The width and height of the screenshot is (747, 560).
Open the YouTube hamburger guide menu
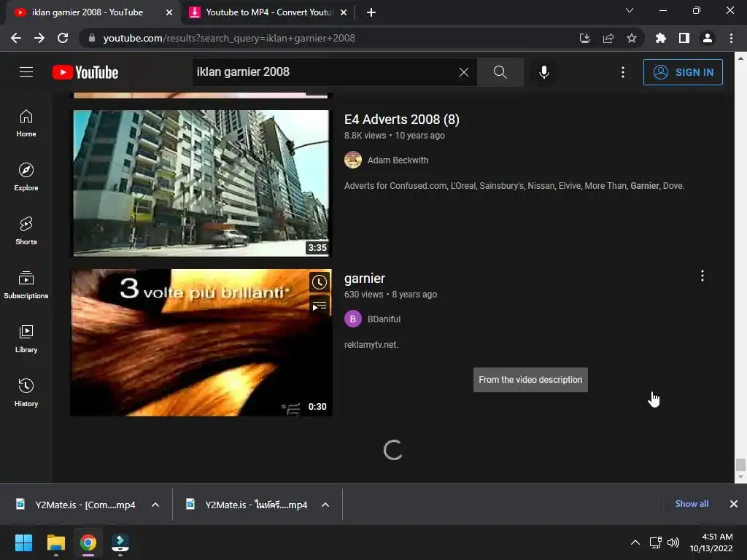(x=26, y=72)
